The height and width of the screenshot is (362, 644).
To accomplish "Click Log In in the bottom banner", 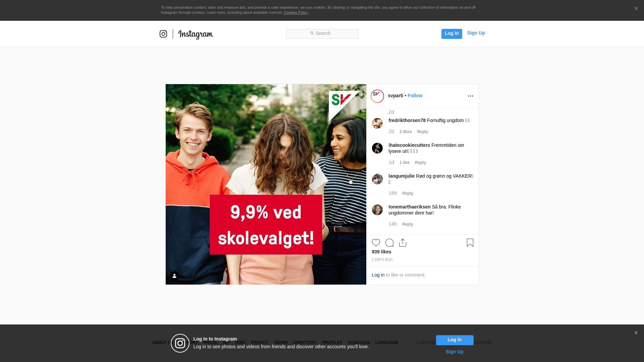I will 454,340.
